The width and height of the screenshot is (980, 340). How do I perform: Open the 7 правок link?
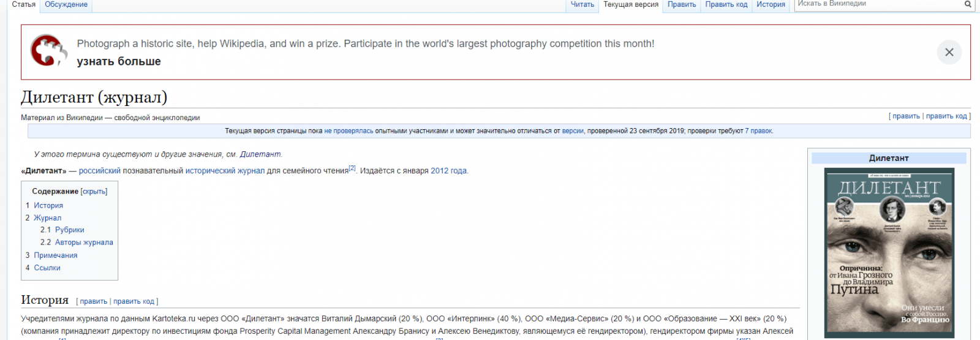[758, 131]
